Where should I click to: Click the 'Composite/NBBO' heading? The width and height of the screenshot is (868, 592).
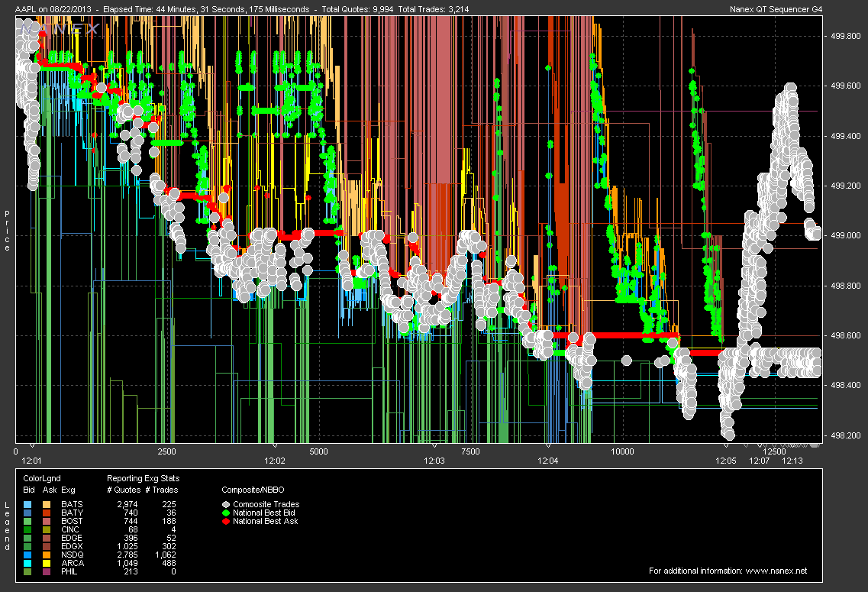(253, 490)
